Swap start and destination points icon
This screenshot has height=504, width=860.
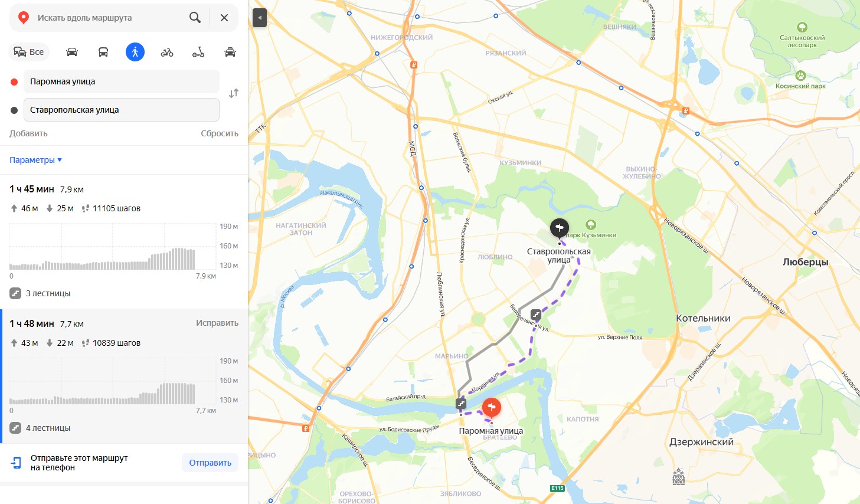[x=234, y=93]
